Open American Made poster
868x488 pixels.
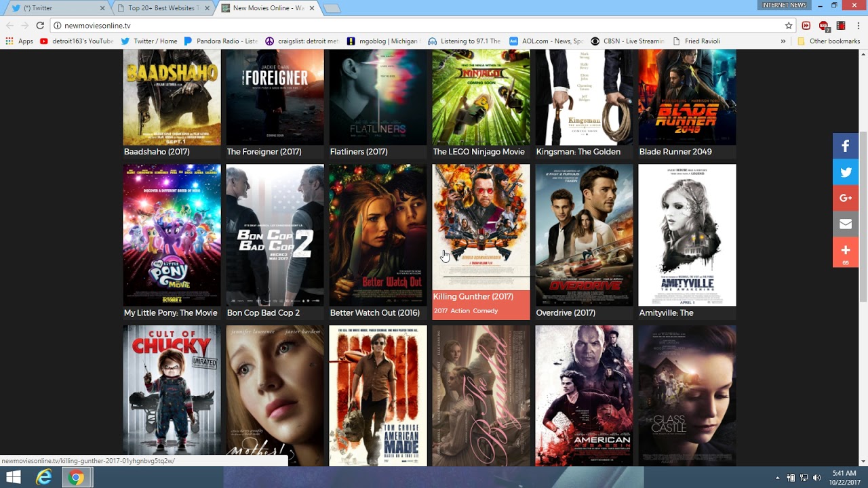378,396
